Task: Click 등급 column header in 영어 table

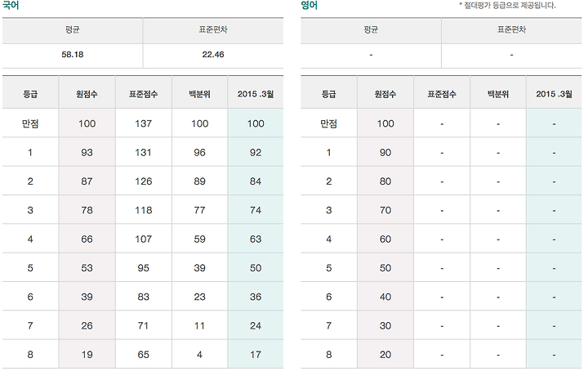Action: (329, 94)
